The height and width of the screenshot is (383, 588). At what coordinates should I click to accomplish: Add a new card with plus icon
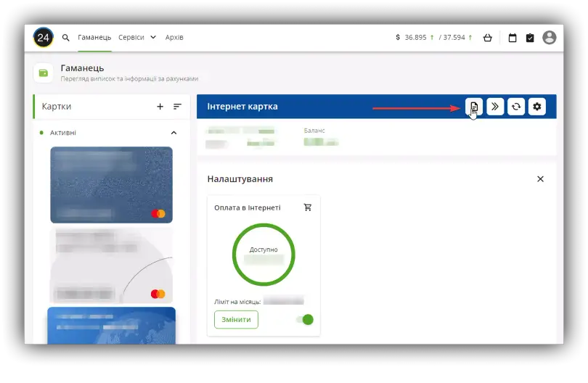coord(160,107)
